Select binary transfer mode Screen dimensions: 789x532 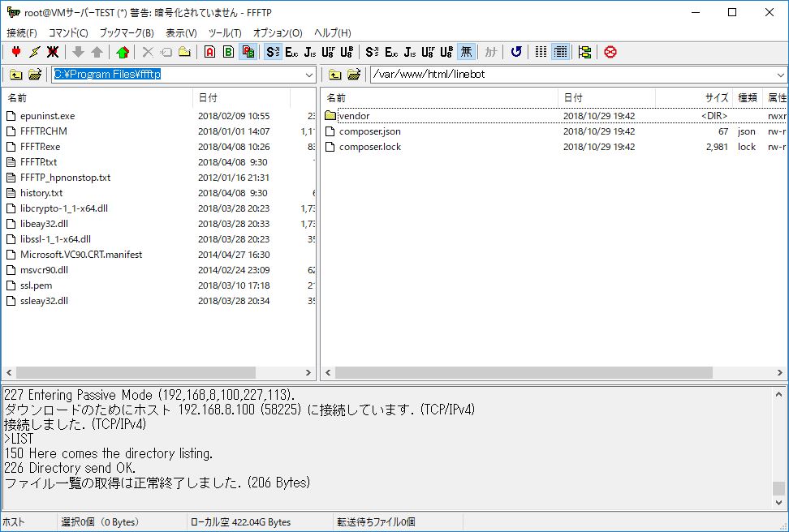(228, 51)
